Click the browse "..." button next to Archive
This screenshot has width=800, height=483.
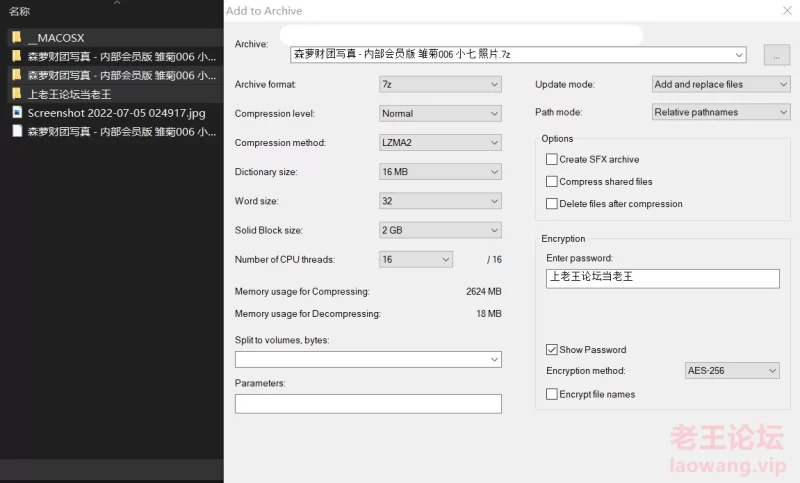point(776,54)
